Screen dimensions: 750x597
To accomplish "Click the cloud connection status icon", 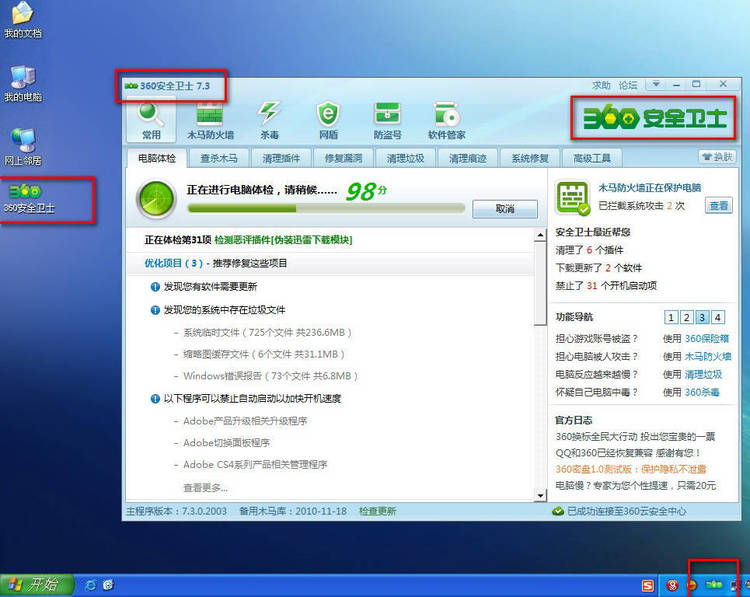I will click(558, 511).
